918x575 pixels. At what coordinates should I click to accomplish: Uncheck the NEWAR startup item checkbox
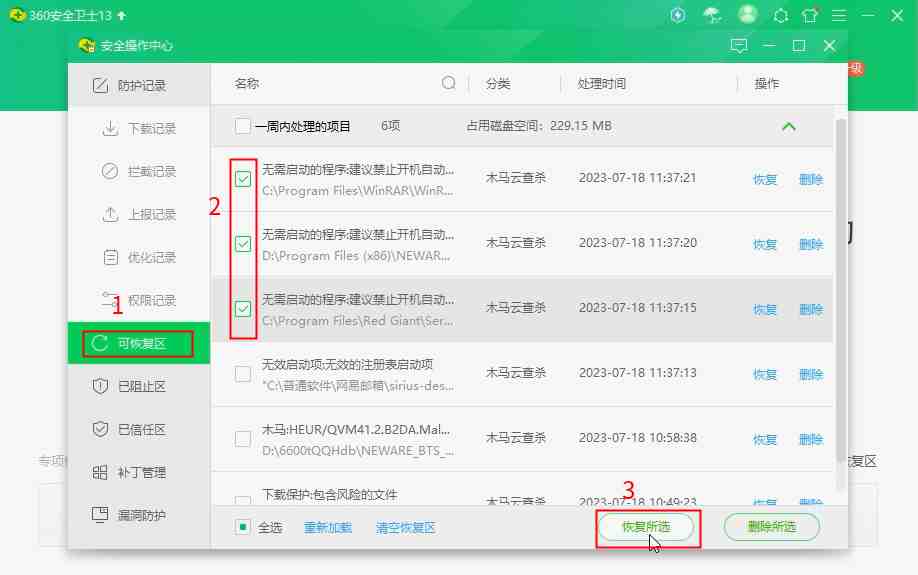pyautogui.click(x=243, y=244)
